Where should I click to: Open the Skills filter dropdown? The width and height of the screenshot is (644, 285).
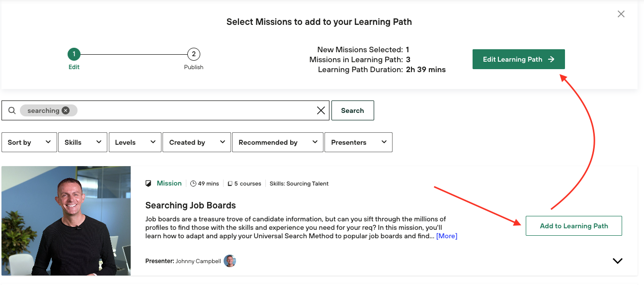click(82, 142)
